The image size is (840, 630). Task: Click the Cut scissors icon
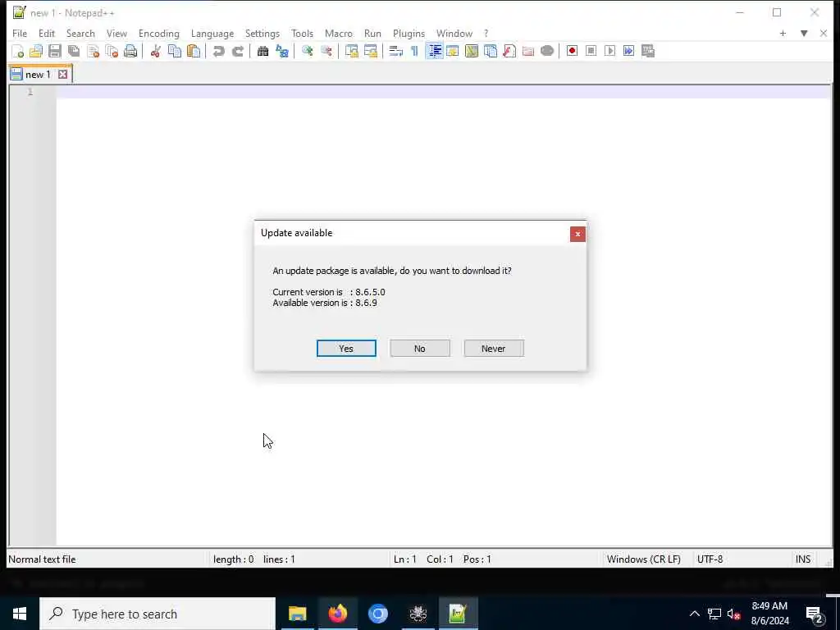click(x=156, y=51)
